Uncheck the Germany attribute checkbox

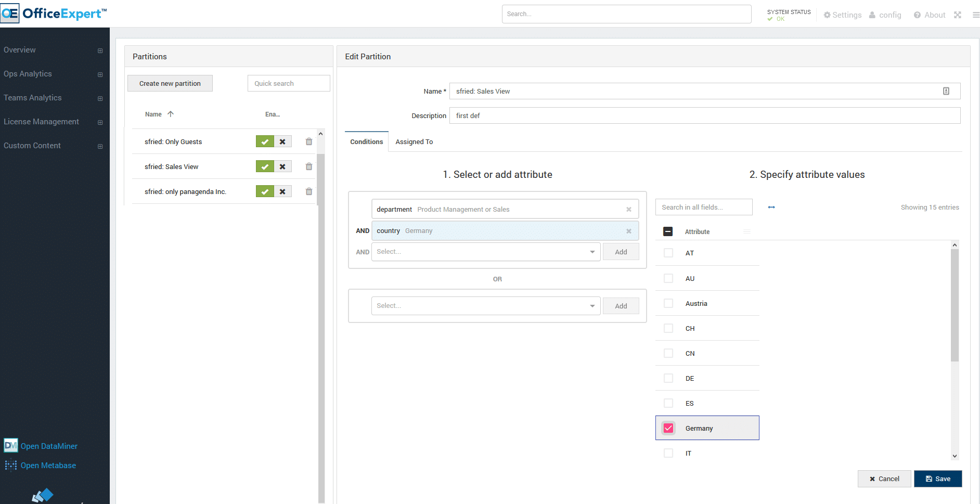tap(668, 428)
